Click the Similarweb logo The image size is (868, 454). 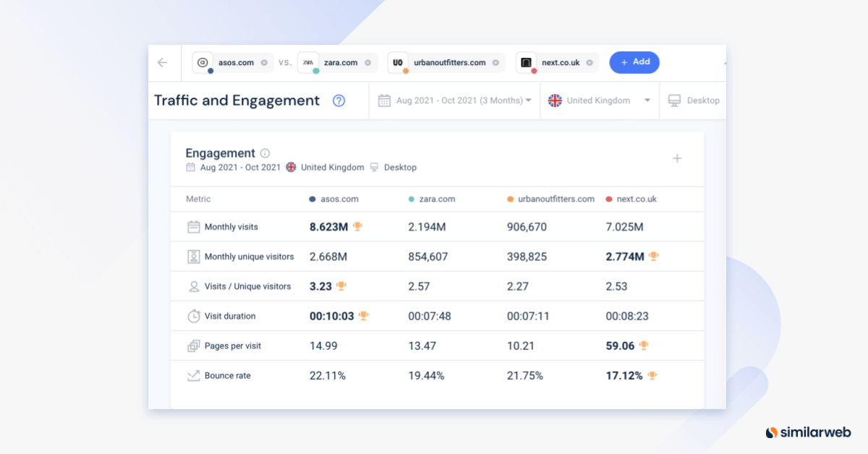pyautogui.click(x=807, y=432)
